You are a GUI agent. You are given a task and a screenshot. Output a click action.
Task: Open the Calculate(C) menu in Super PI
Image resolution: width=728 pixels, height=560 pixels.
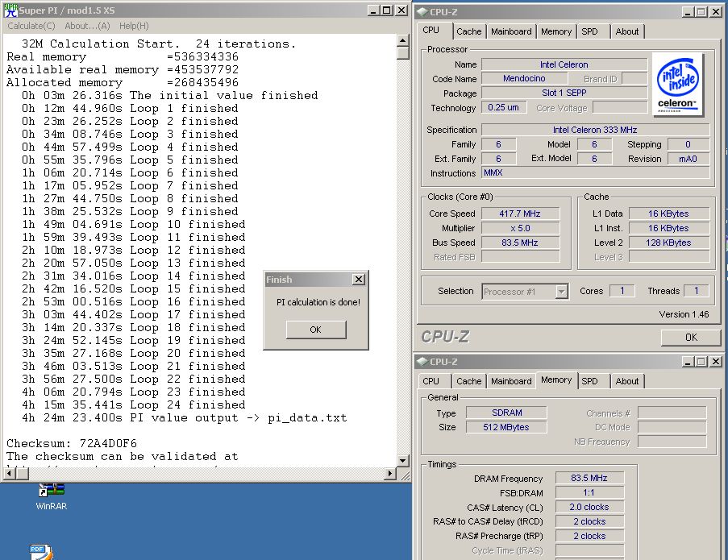coord(31,26)
